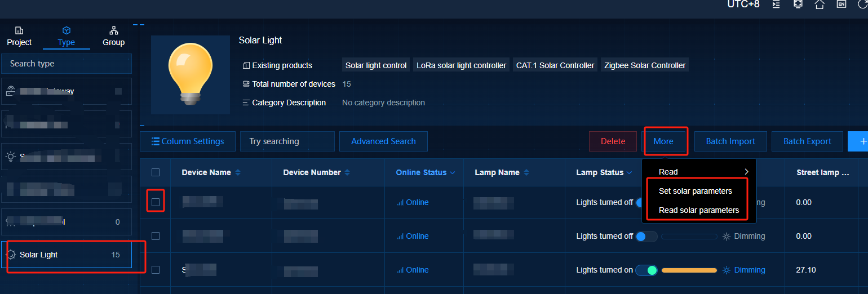Choose Read solar parameters from menu
The width and height of the screenshot is (868, 294).
[698, 210]
